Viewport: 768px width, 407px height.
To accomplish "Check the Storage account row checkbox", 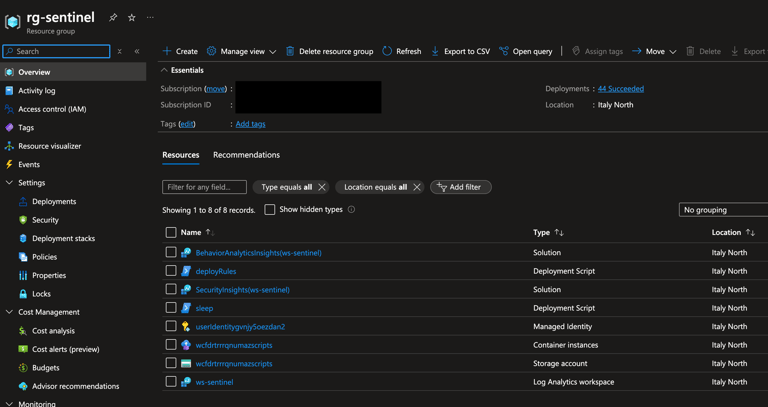I will click(171, 363).
